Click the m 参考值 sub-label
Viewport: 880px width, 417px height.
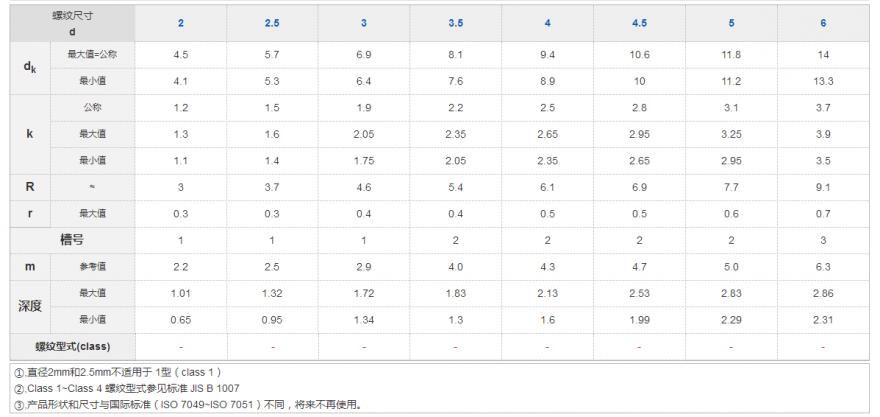click(100, 266)
